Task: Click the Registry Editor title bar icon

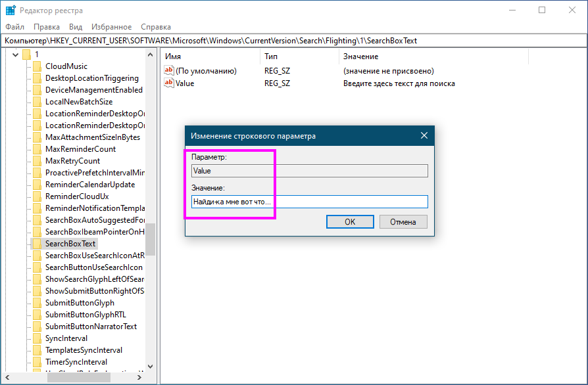Action: click(10, 10)
